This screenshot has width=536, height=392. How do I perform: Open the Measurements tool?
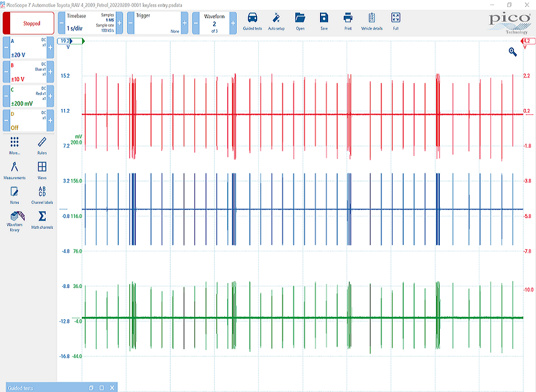pos(15,169)
